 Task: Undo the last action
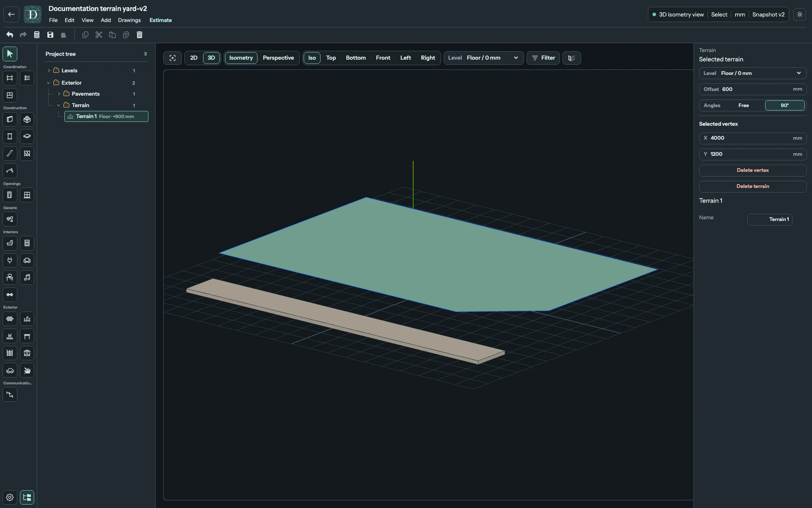coord(10,35)
